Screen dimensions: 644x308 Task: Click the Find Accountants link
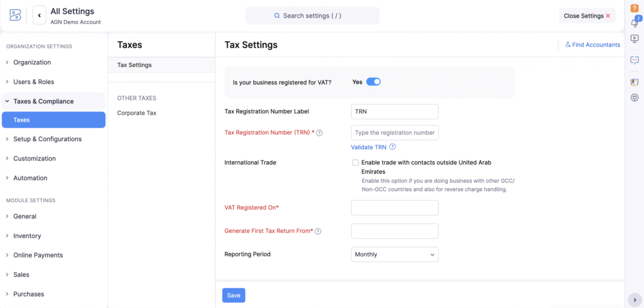592,45
